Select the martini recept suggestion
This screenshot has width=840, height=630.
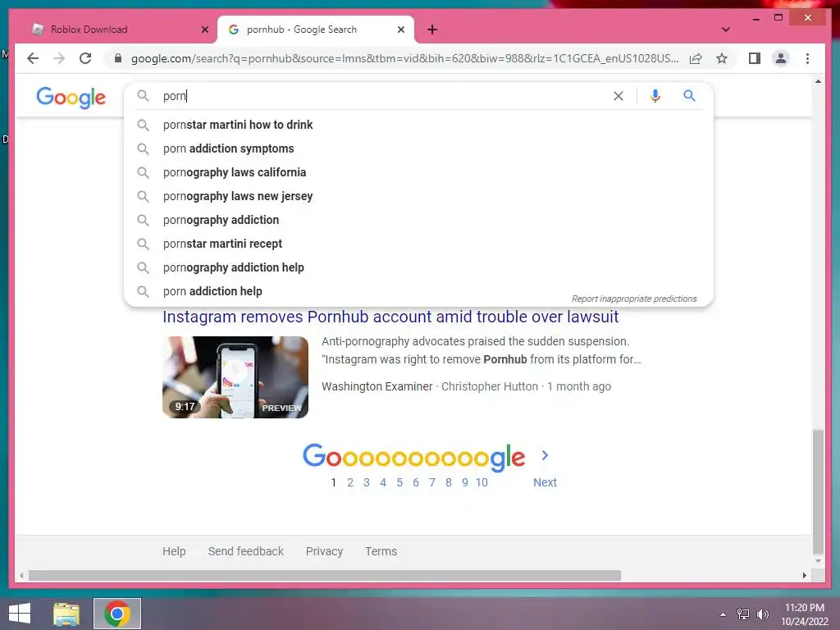coord(418,244)
